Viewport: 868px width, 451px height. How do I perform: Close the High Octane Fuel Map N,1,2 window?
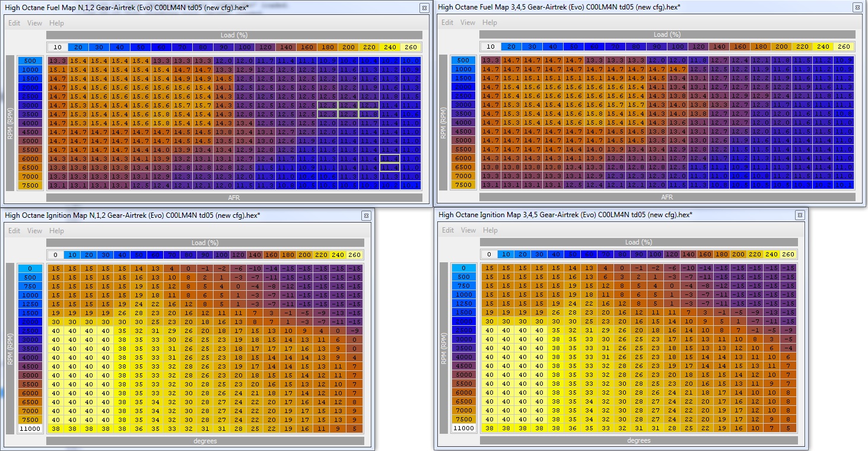click(x=424, y=8)
